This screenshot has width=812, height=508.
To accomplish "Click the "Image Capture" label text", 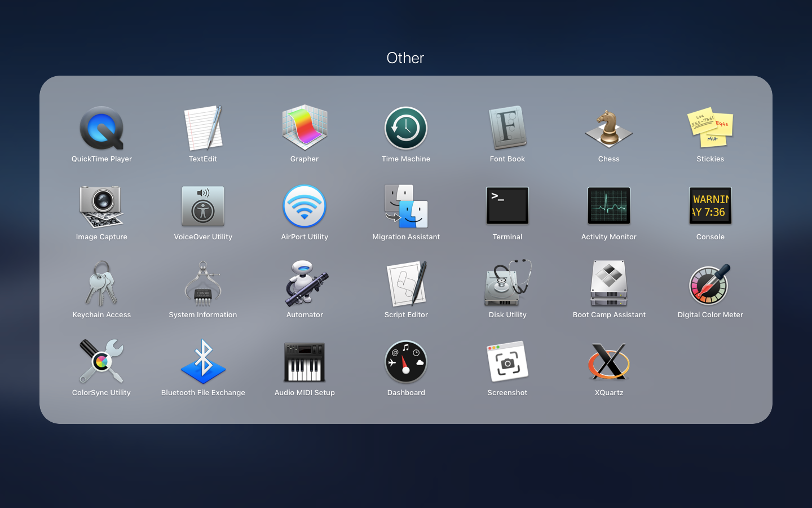I will click(101, 237).
